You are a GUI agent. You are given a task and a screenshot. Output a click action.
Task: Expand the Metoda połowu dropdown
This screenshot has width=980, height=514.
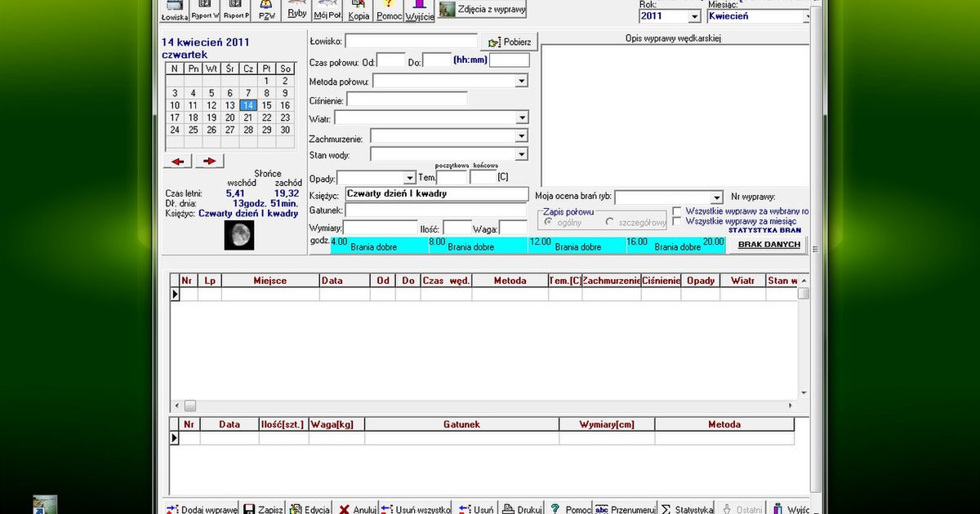point(521,82)
